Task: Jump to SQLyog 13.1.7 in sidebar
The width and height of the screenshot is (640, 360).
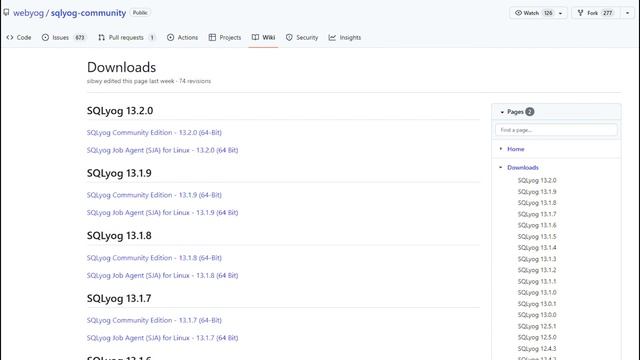Action: tap(537, 214)
